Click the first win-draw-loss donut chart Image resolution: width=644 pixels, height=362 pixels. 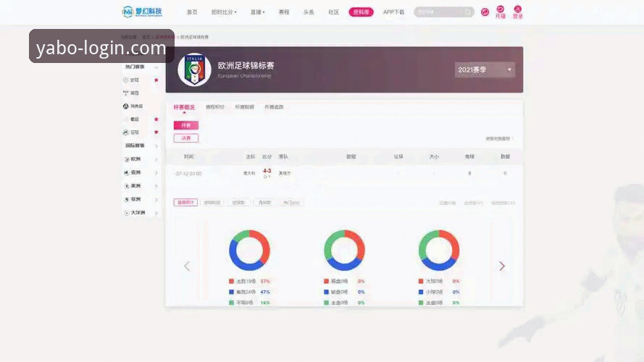[249, 251]
